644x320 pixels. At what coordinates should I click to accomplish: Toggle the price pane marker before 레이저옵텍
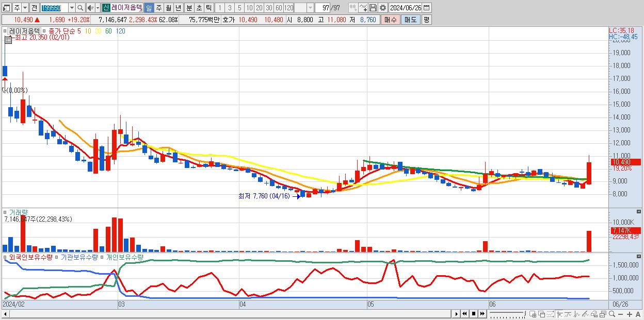click(x=5, y=31)
